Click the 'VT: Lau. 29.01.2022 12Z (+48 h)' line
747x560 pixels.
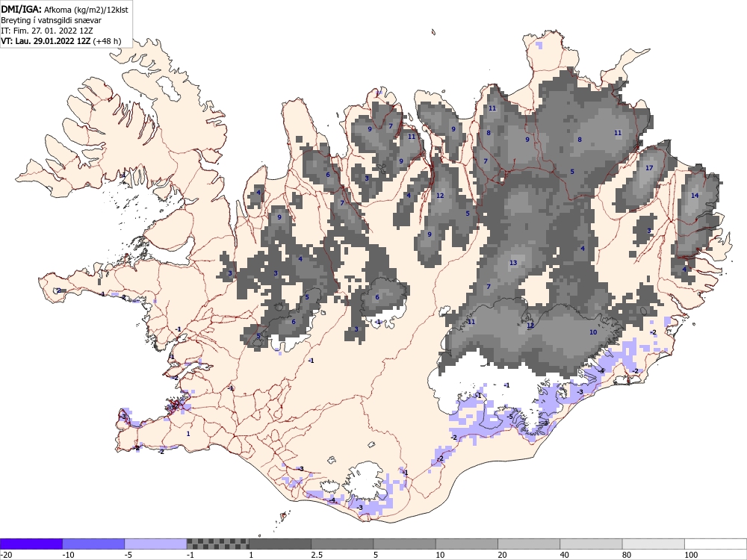(x=61, y=41)
